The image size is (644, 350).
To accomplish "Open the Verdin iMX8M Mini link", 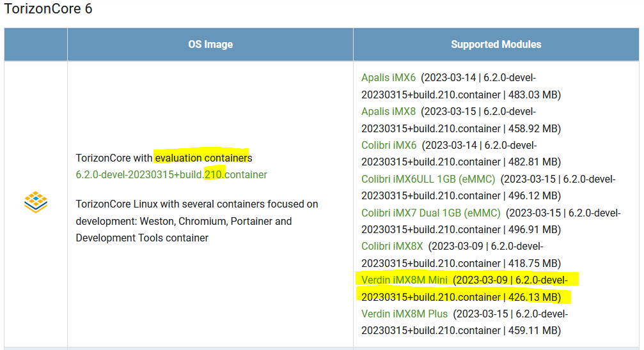I will (x=405, y=280).
